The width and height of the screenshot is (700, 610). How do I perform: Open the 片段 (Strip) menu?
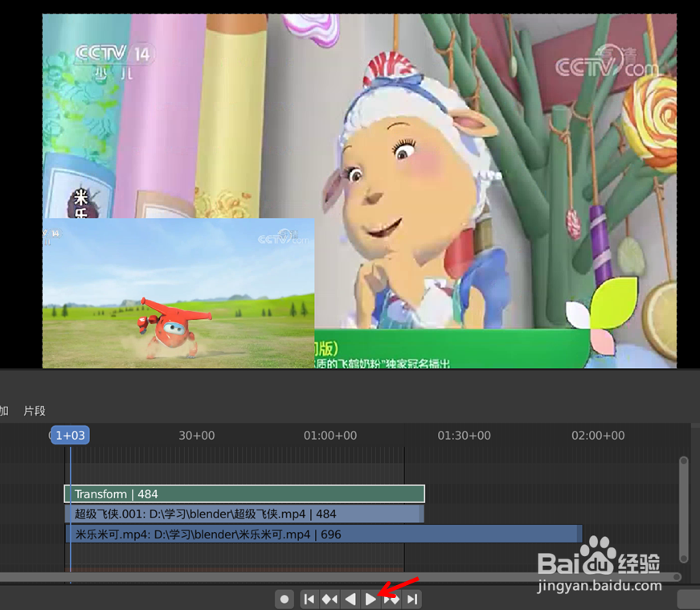35,411
